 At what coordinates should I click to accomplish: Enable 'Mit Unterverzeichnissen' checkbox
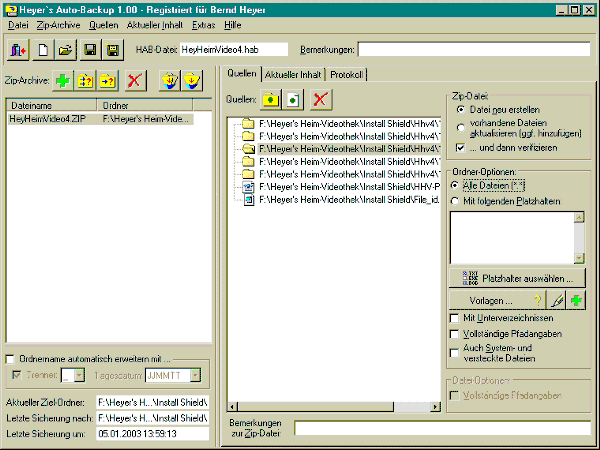click(x=456, y=318)
